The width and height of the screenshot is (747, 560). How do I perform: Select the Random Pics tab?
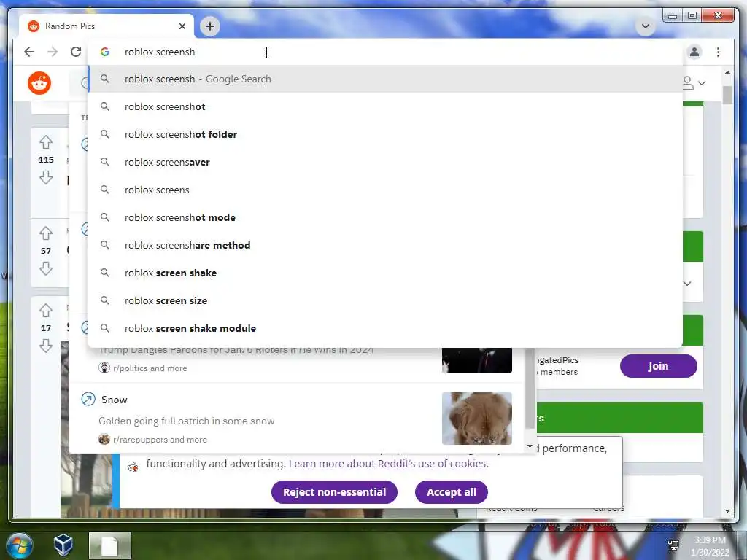point(107,26)
